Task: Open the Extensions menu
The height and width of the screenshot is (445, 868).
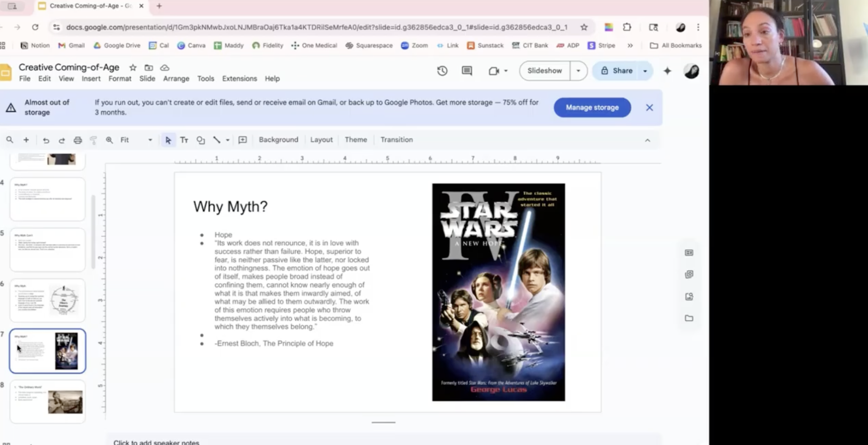Action: pyautogui.click(x=239, y=78)
